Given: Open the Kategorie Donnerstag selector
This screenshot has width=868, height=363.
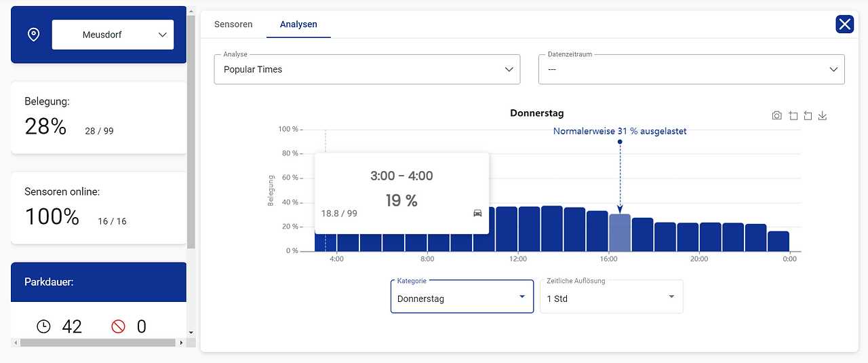Looking at the screenshot, I should click(462, 297).
